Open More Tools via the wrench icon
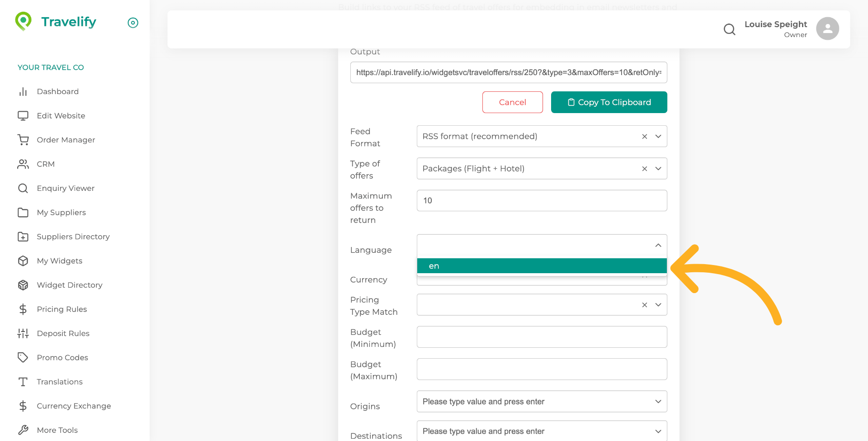This screenshot has width=868, height=441. 23,430
